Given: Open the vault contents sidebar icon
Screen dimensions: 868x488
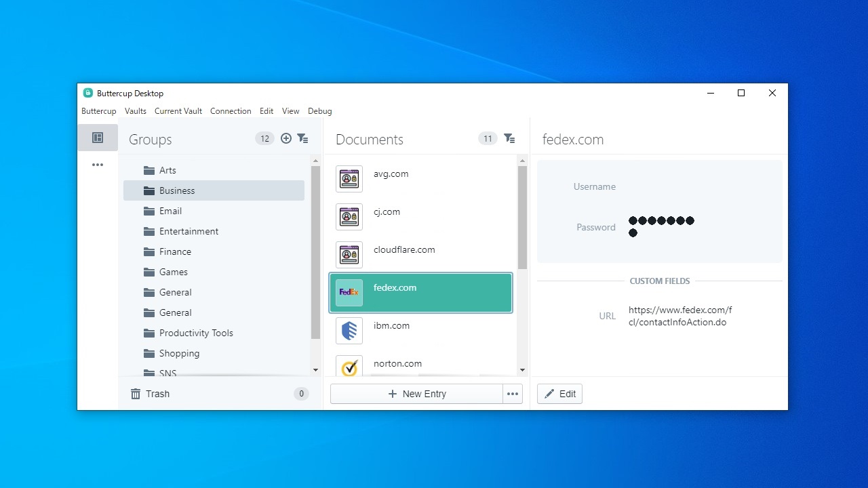Looking at the screenshot, I should (98, 138).
